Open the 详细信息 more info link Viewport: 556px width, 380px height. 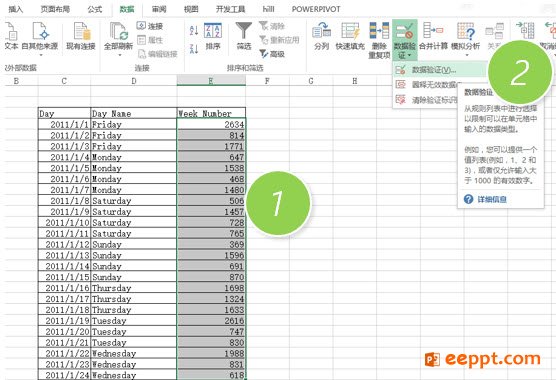pos(492,200)
